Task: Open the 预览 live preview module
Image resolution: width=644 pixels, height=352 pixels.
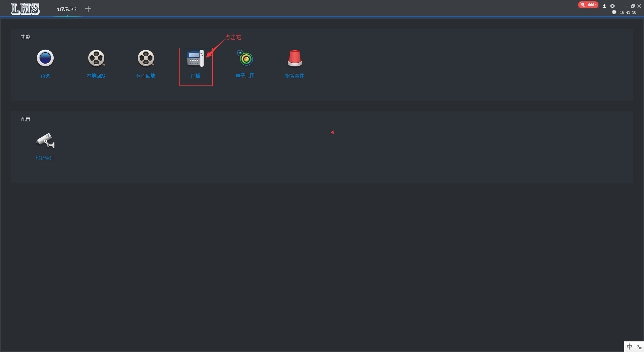Action: [45, 59]
